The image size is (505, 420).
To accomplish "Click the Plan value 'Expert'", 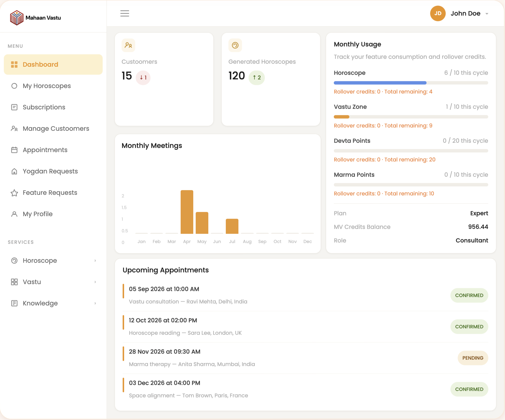I will click(479, 213).
